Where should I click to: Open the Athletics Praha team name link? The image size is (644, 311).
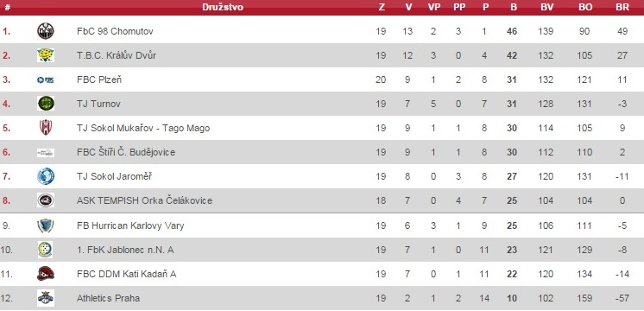pyautogui.click(x=108, y=298)
